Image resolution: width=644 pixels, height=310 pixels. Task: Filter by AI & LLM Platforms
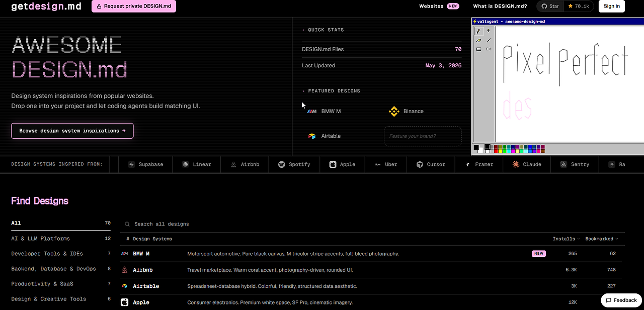(x=61, y=239)
